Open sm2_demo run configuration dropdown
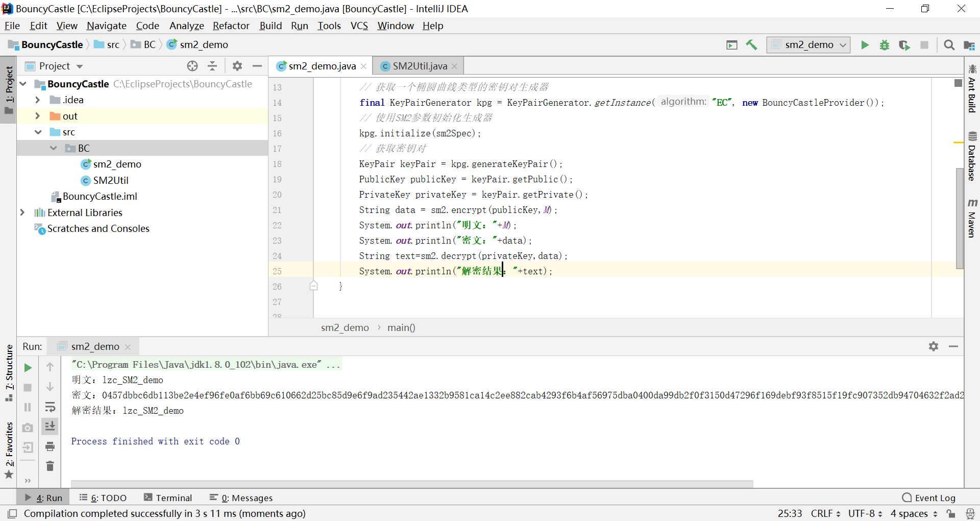This screenshot has height=521, width=980. coord(808,45)
